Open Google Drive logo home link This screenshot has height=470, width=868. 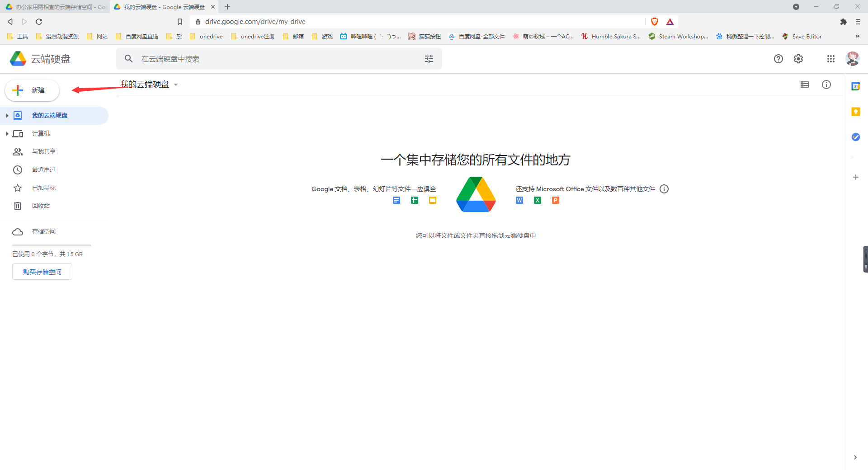(40, 59)
